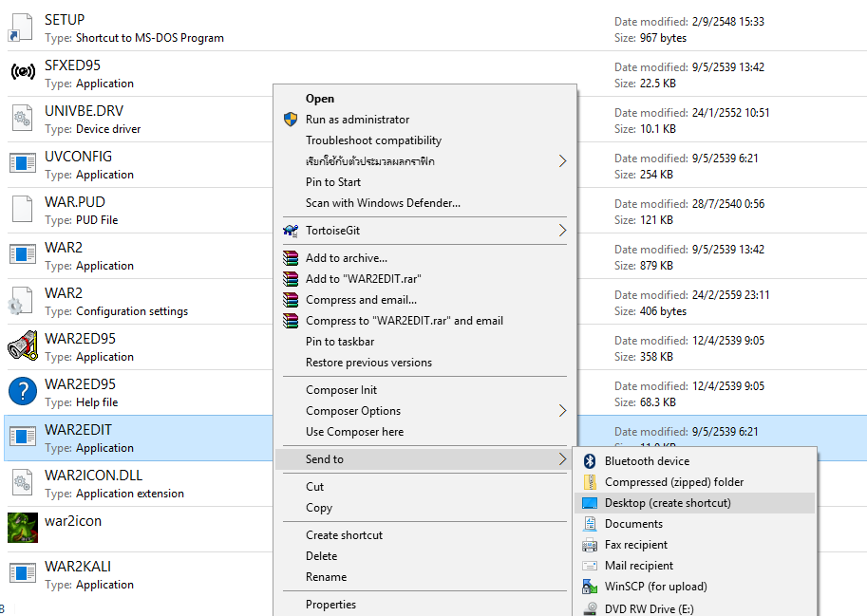Click the Compressed (zipped) folder icon
The width and height of the screenshot is (867, 616).
pyautogui.click(x=590, y=482)
